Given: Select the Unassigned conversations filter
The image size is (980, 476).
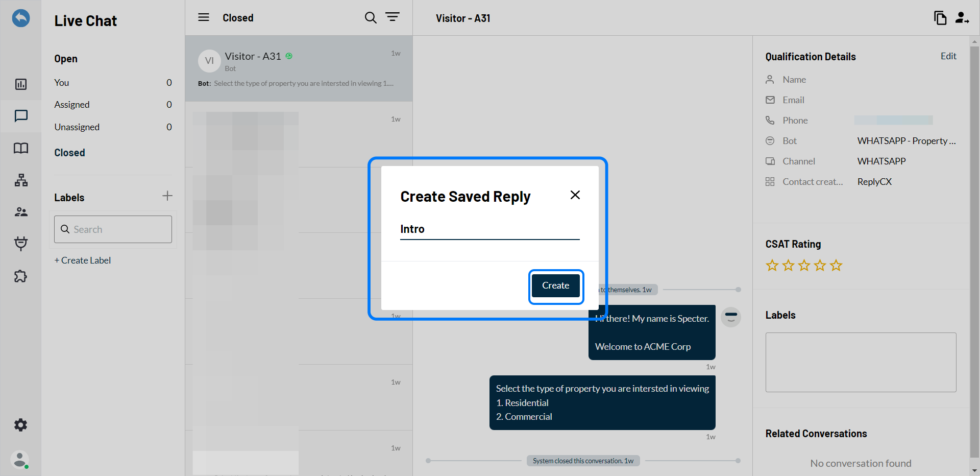Looking at the screenshot, I should (x=77, y=127).
